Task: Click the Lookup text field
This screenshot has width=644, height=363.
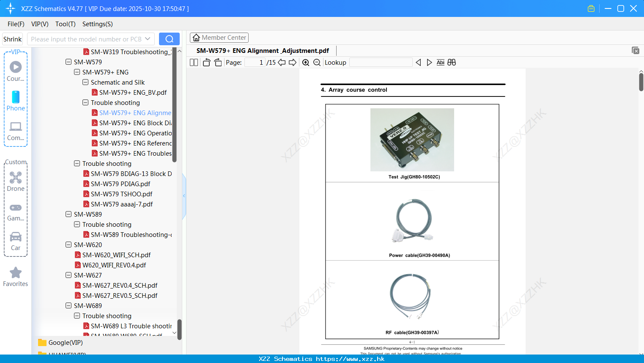Action: point(381,63)
